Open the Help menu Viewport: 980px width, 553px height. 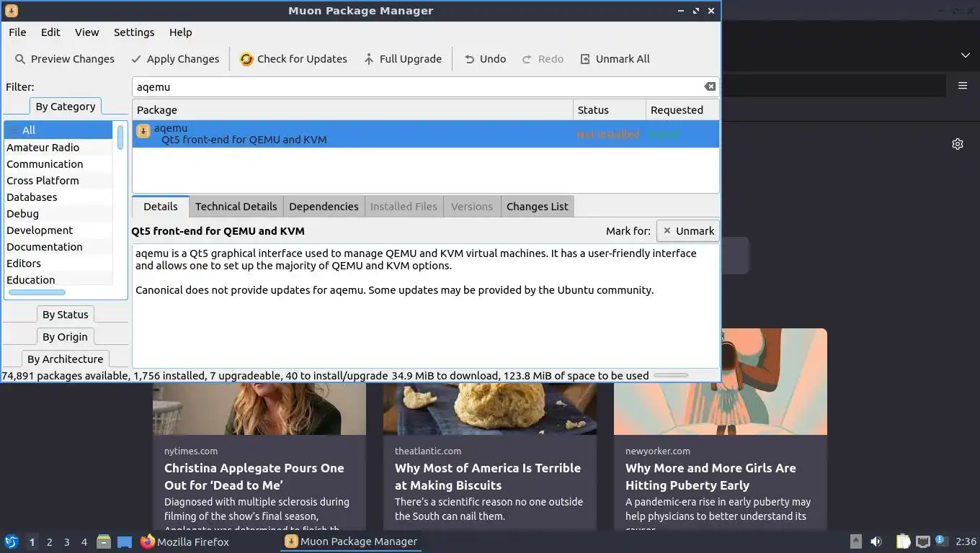tap(180, 32)
